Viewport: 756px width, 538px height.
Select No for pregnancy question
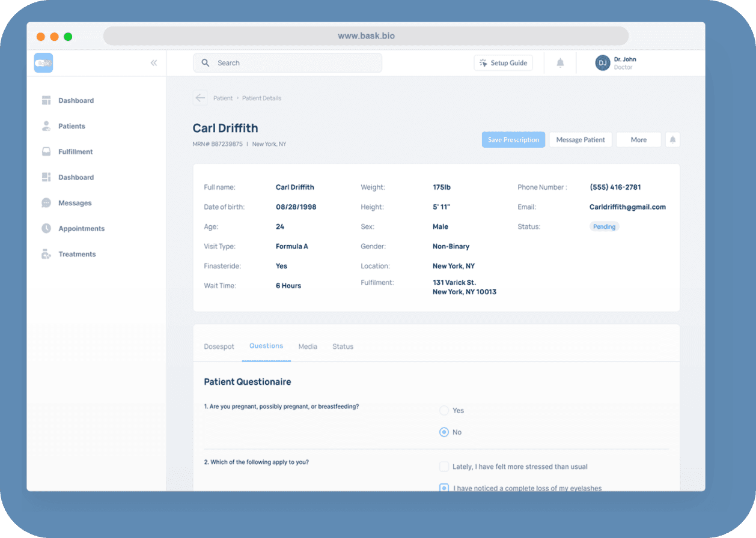[x=444, y=432]
